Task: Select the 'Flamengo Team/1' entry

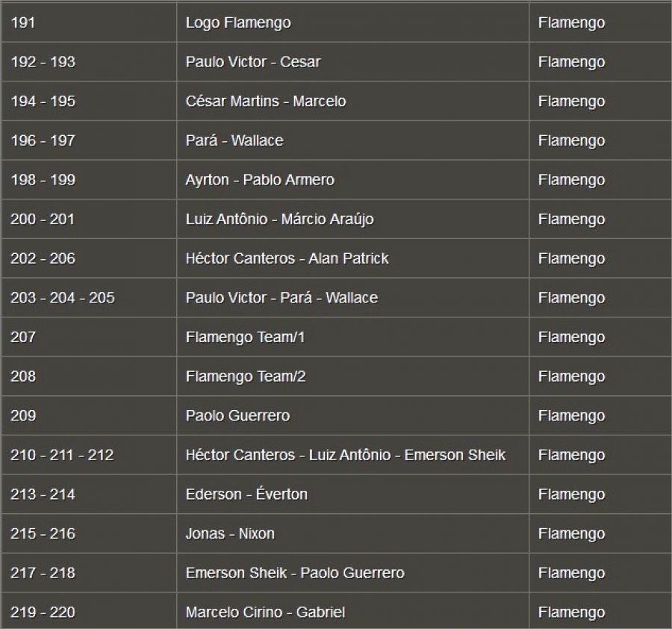Action: 245,338
